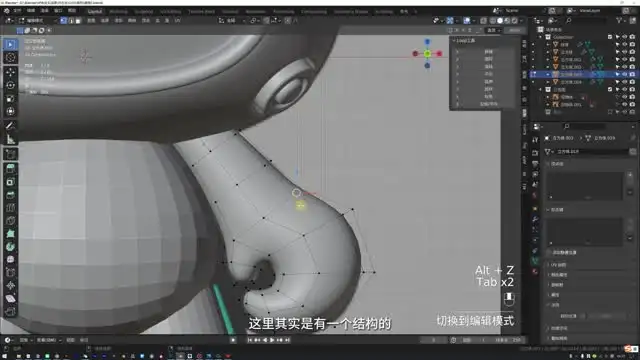Activate the Rotate tool
Viewport: 640px width, 360px height.
click(10, 85)
